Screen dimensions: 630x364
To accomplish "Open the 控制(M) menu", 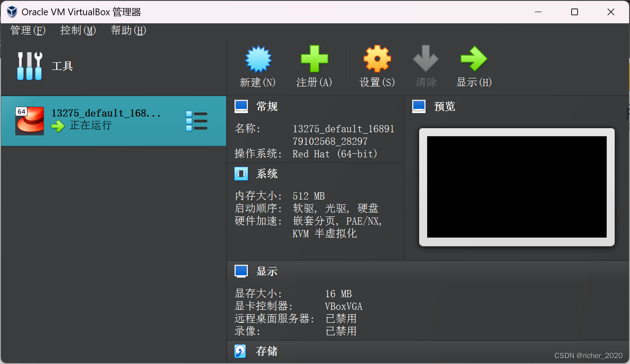I will (78, 30).
